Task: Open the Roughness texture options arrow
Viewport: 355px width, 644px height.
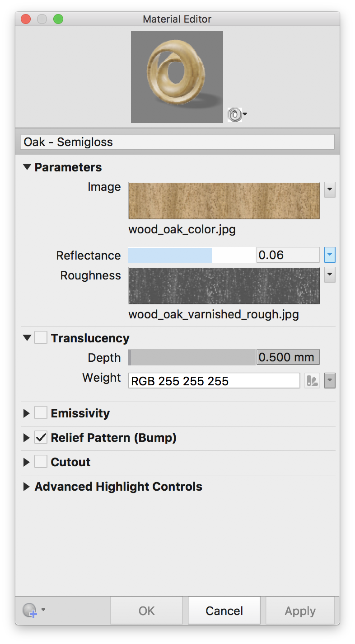Action: pos(329,275)
